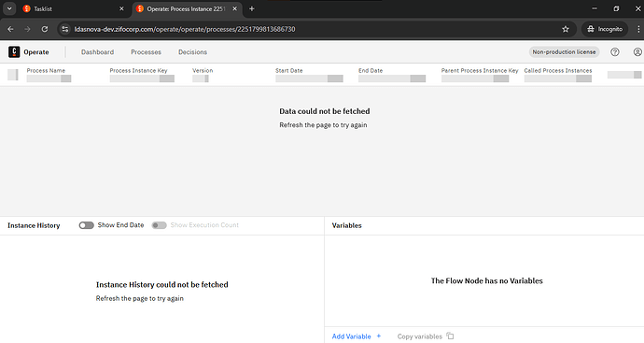Viewport: 644px width, 343px height.
Task: Click the copy icon beside Copy variables
Action: [450, 336]
